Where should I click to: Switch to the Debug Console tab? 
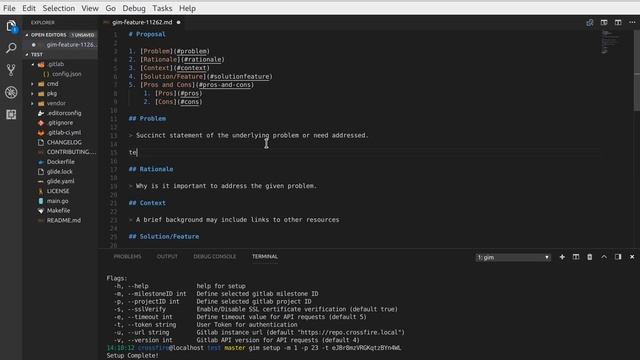(x=215, y=257)
